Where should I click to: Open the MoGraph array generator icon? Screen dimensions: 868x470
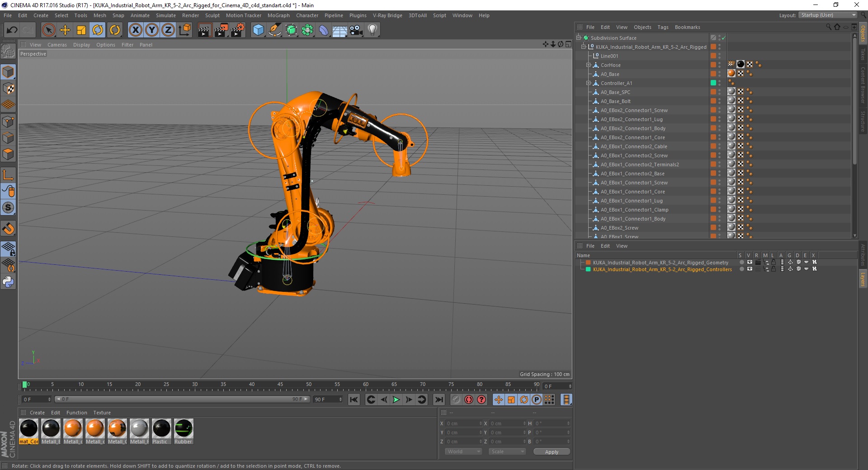coord(307,30)
